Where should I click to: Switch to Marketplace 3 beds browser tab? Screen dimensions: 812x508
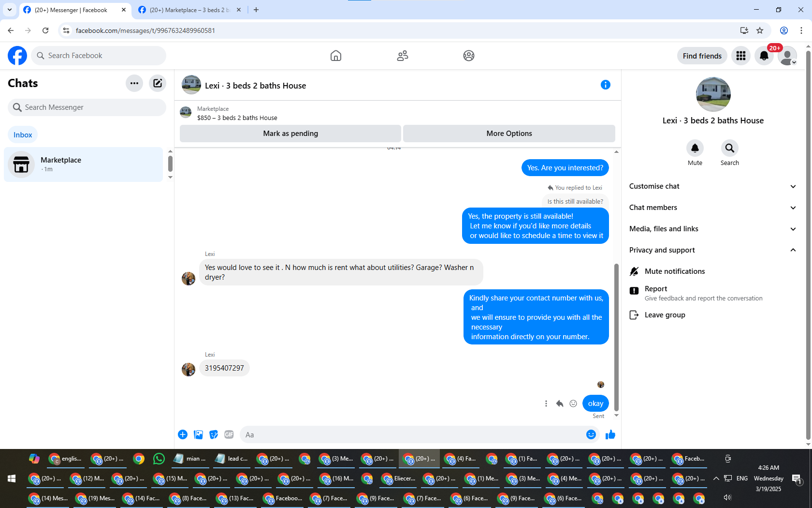coord(189,10)
